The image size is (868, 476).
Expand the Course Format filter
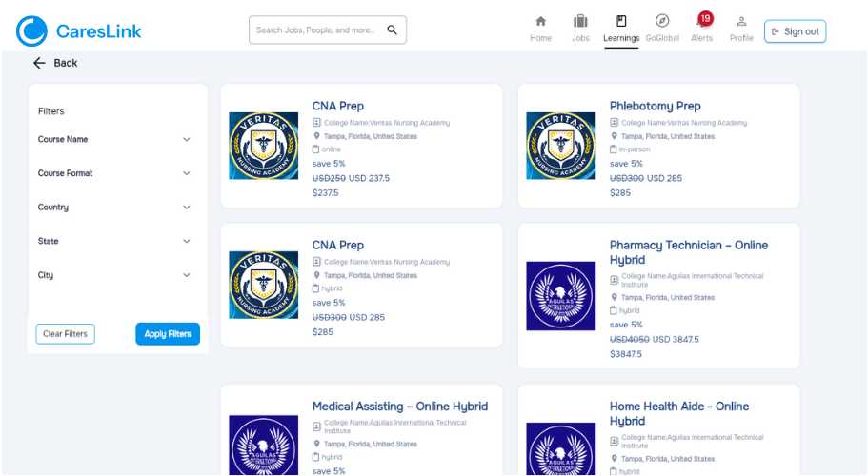click(x=186, y=173)
